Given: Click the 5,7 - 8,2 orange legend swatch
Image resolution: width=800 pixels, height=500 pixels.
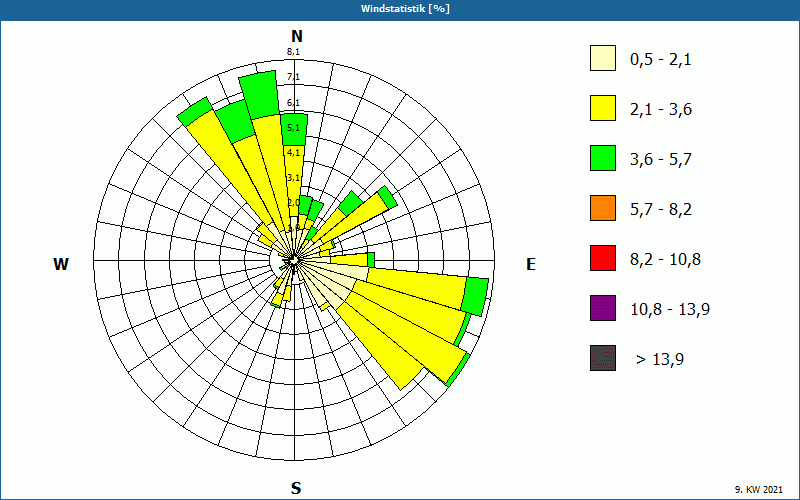Looking at the screenshot, I should click(603, 208).
